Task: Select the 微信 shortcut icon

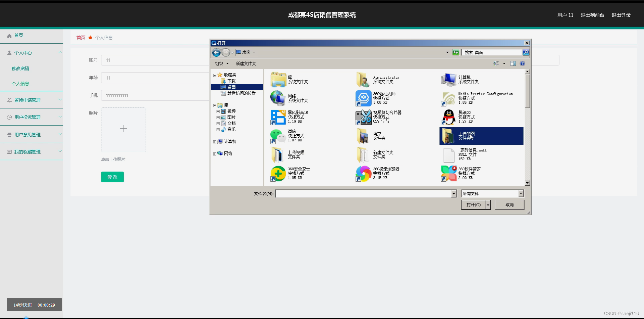Action: (x=278, y=136)
